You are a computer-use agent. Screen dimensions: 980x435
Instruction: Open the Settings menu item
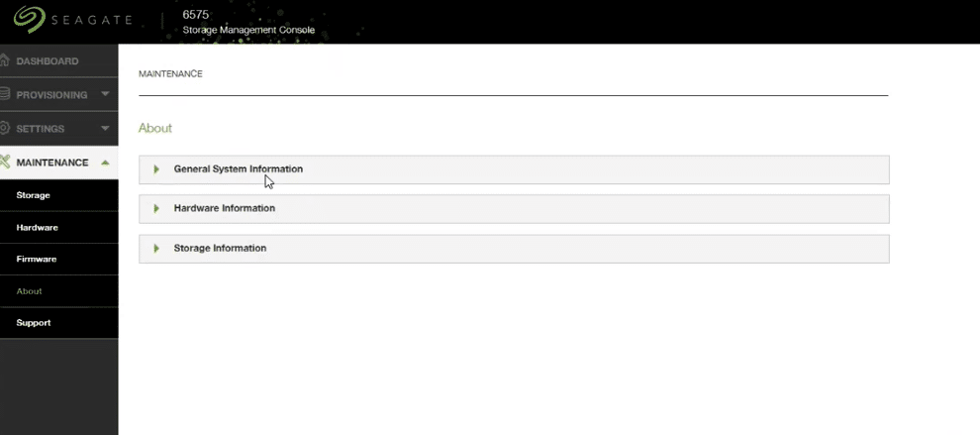(x=58, y=128)
